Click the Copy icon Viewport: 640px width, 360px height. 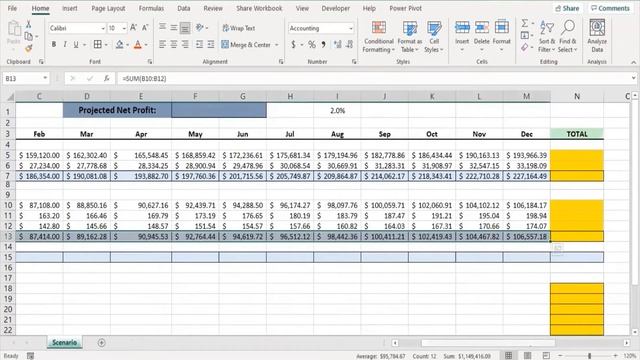tap(29, 36)
